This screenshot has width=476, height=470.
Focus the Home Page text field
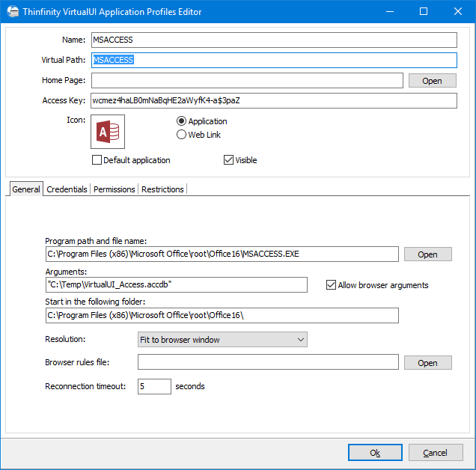247,81
